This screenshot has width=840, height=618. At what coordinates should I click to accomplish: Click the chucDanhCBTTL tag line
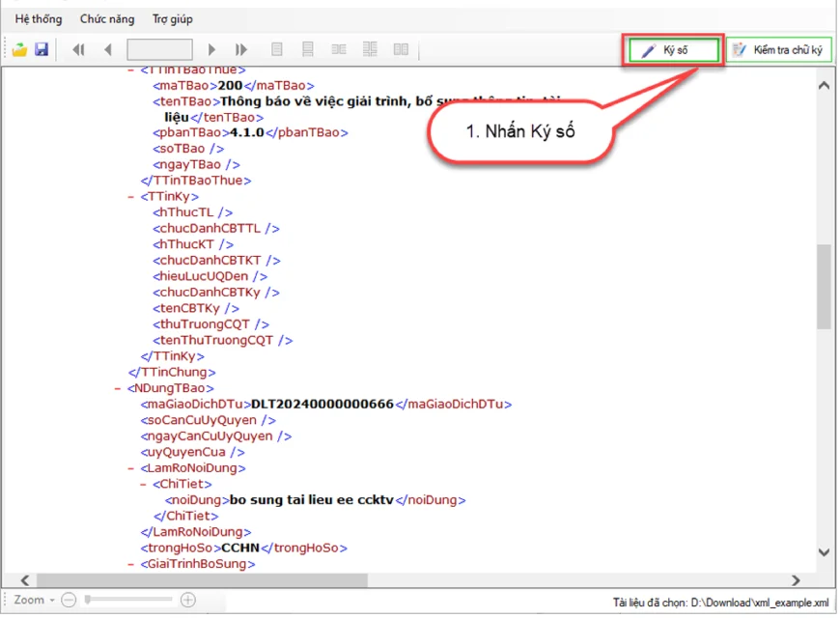(x=216, y=229)
